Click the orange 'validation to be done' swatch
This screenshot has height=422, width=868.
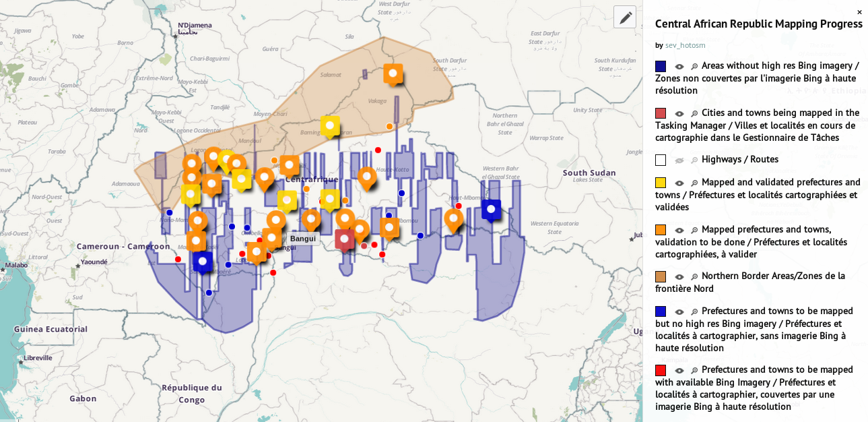pos(661,230)
